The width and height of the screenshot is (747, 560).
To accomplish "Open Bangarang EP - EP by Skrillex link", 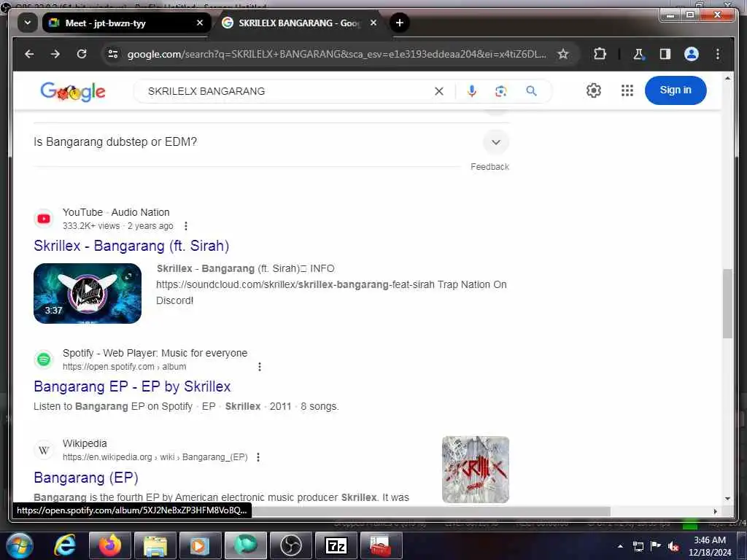I will [x=132, y=386].
